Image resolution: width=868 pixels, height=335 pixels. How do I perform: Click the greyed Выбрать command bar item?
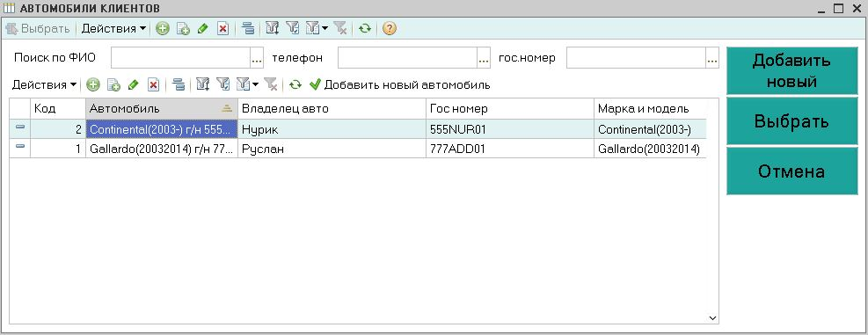[38, 29]
